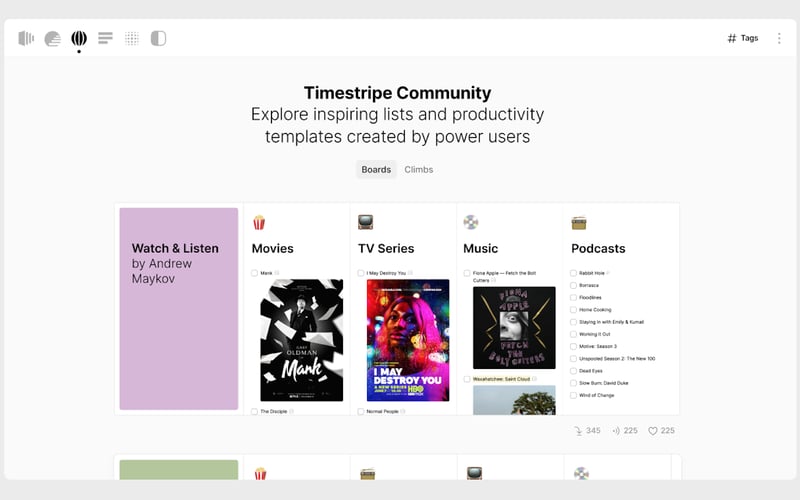Click the note icon beside Normal People
Viewport: 800px width, 500px height.
[x=403, y=411]
